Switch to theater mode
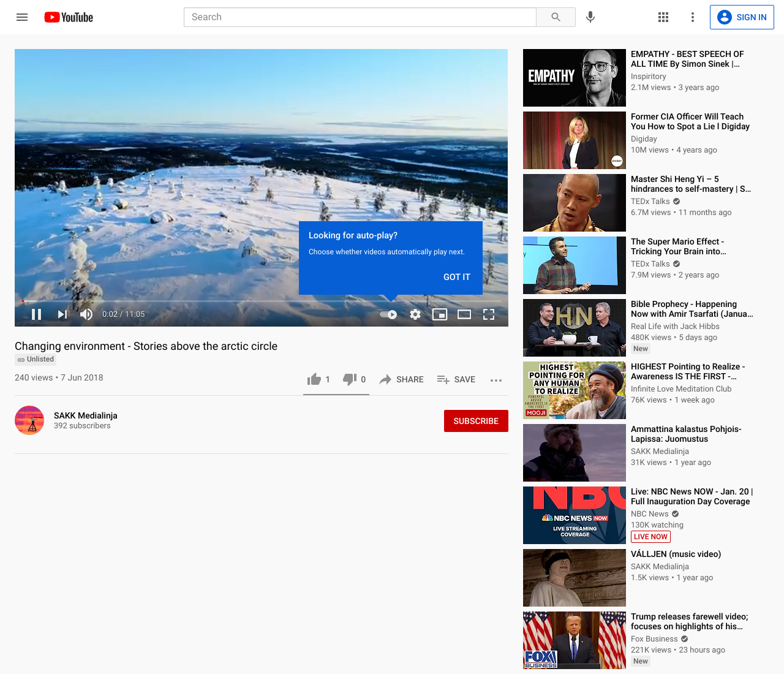The width and height of the screenshot is (784, 674). point(464,314)
